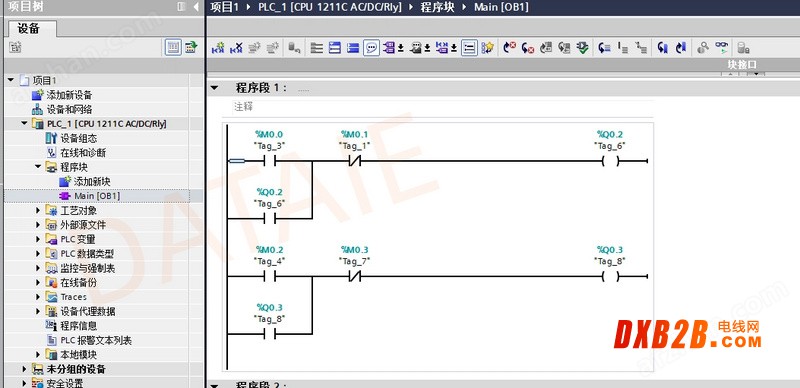The image size is (800, 388).
Task: Expand the 工艺对象 folder
Action: pos(38,210)
